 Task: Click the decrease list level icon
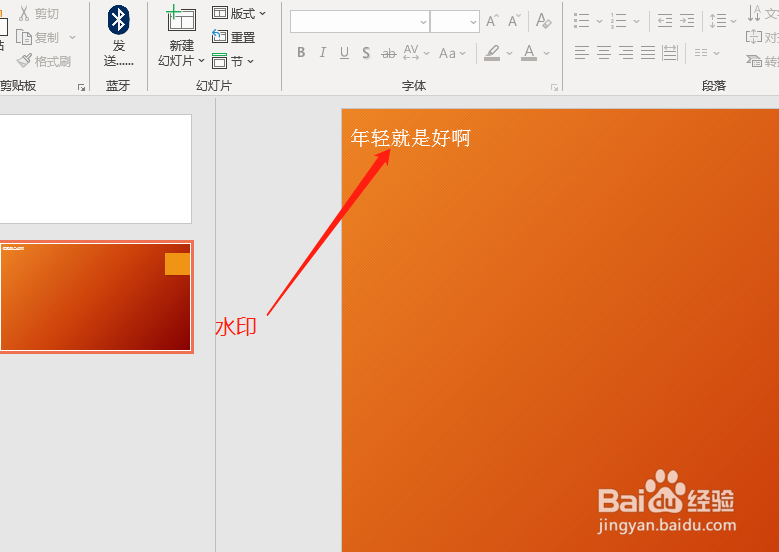click(665, 21)
